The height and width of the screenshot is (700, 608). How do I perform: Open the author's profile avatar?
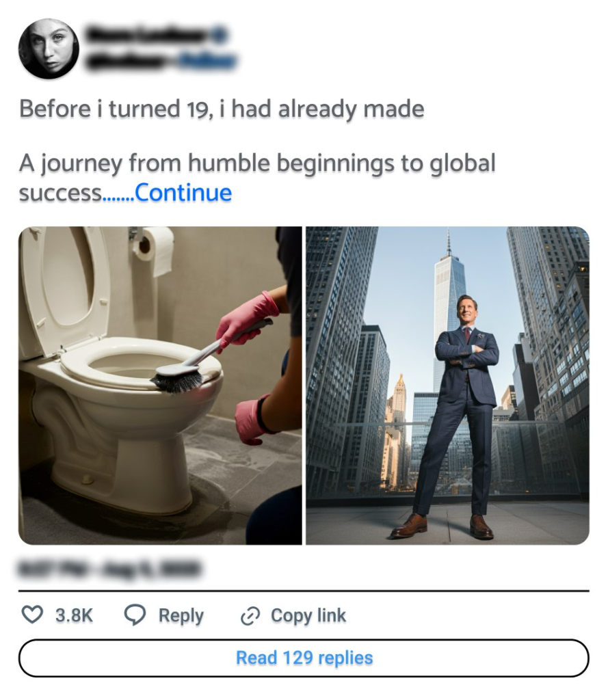[49, 49]
